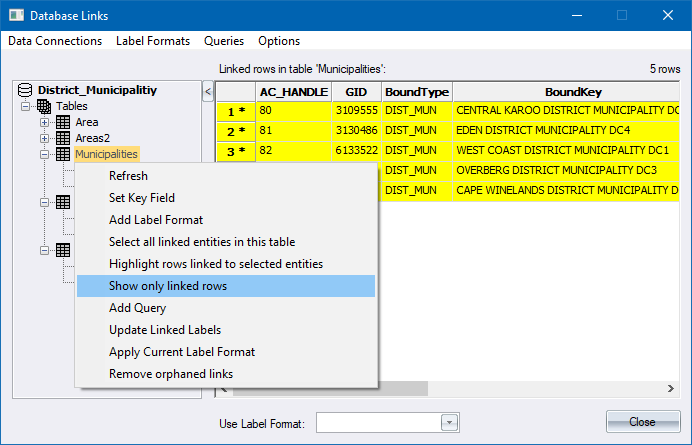Viewport: 692px width, 445px height.
Task: Expand the Area table node
Action: click(45, 122)
